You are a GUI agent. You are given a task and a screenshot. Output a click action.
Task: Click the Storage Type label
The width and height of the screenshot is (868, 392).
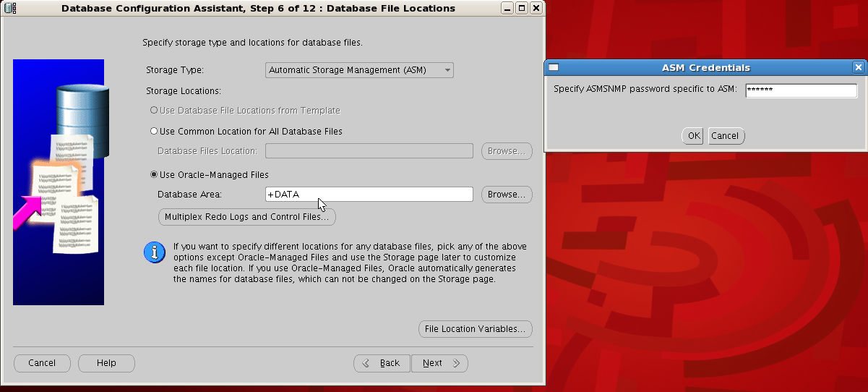tap(175, 70)
